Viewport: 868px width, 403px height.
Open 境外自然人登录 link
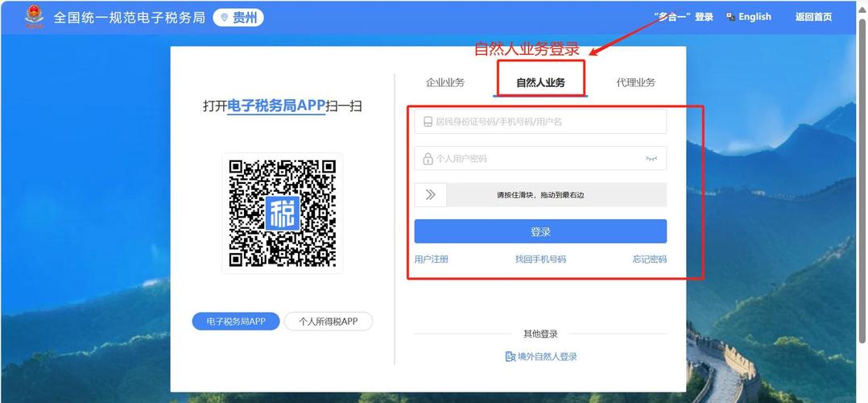pos(547,356)
